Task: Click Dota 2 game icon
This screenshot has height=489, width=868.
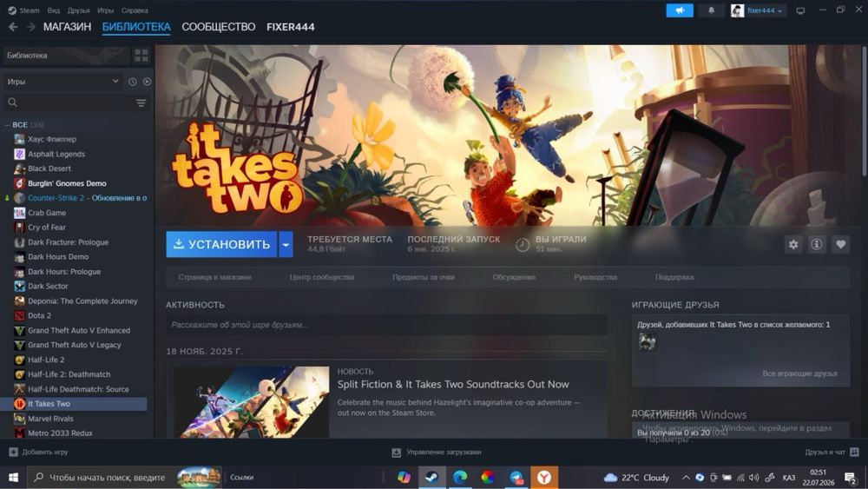Action: pos(19,315)
